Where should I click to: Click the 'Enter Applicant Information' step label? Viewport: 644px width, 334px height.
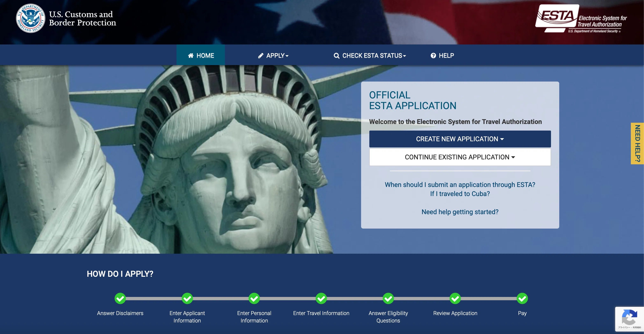[x=187, y=317]
